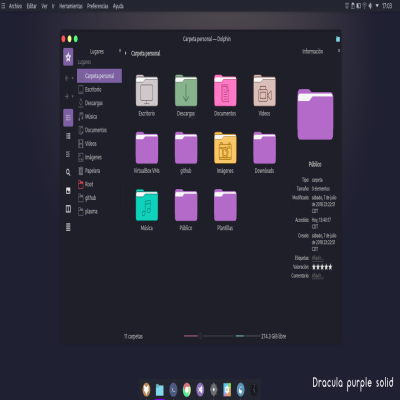400x400 pixels.
Task: Click the purple star bookmark icon in the toolbar
Action: click(x=68, y=57)
